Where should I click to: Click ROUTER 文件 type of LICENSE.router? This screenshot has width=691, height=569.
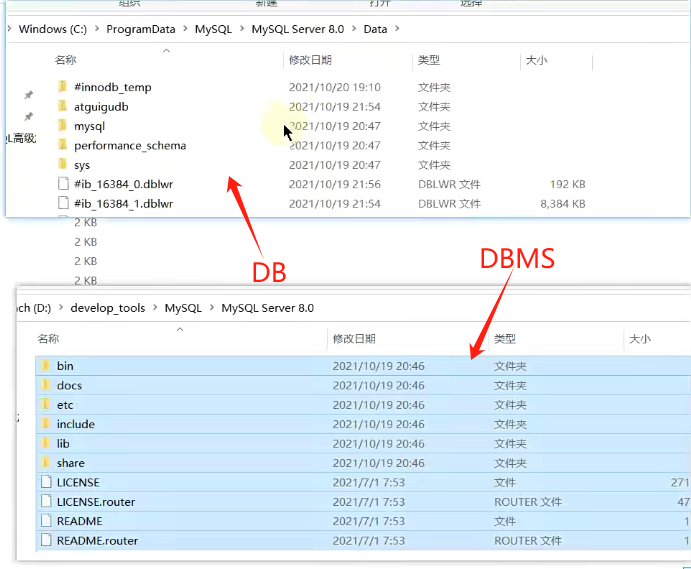[528, 502]
